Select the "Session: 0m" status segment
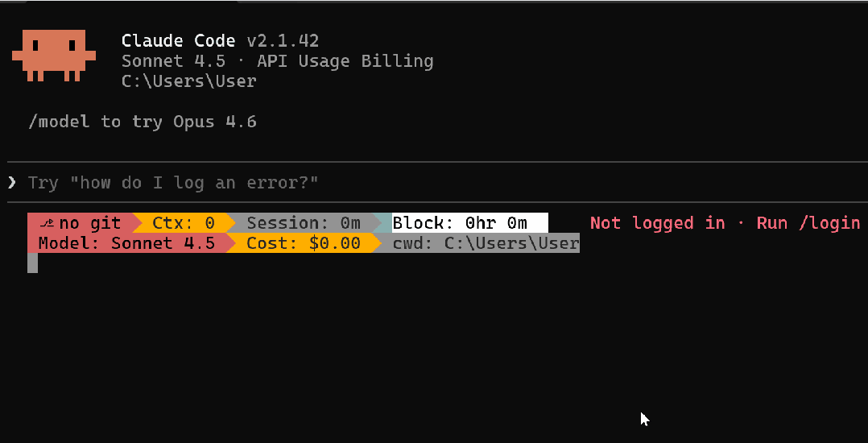Image resolution: width=868 pixels, height=443 pixels. (304, 223)
